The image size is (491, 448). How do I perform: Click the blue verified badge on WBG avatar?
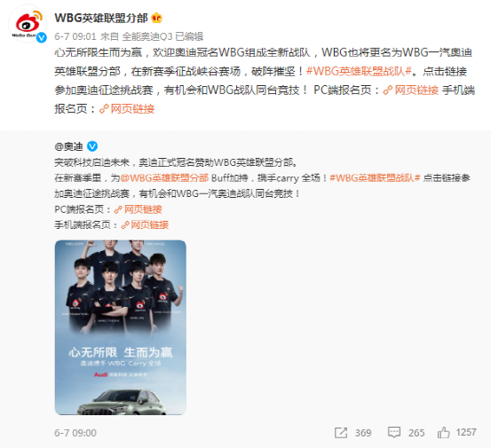[x=42, y=38]
